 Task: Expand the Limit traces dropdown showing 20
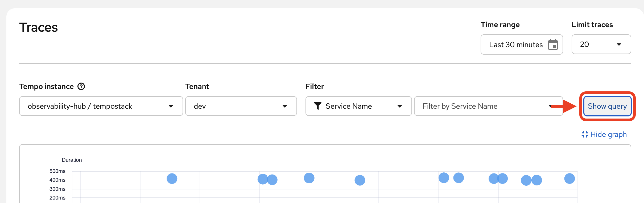coord(601,44)
